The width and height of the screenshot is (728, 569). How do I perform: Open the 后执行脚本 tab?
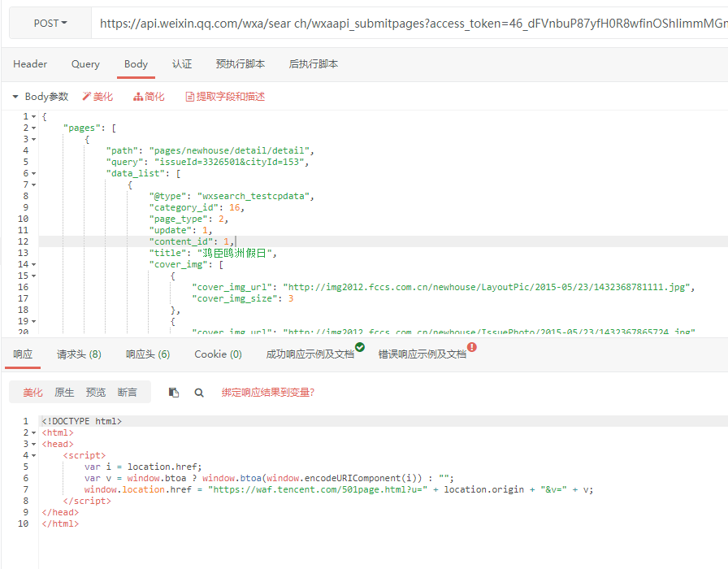tap(314, 64)
